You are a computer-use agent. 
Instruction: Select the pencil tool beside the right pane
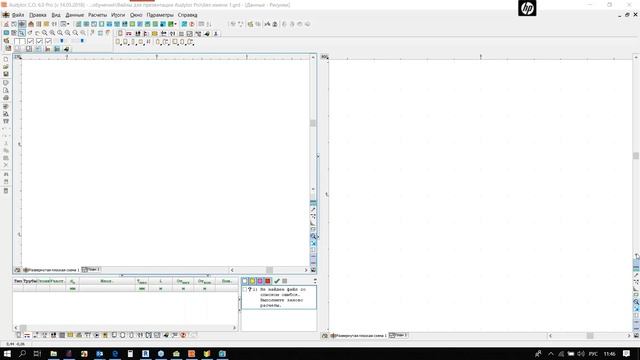636,276
